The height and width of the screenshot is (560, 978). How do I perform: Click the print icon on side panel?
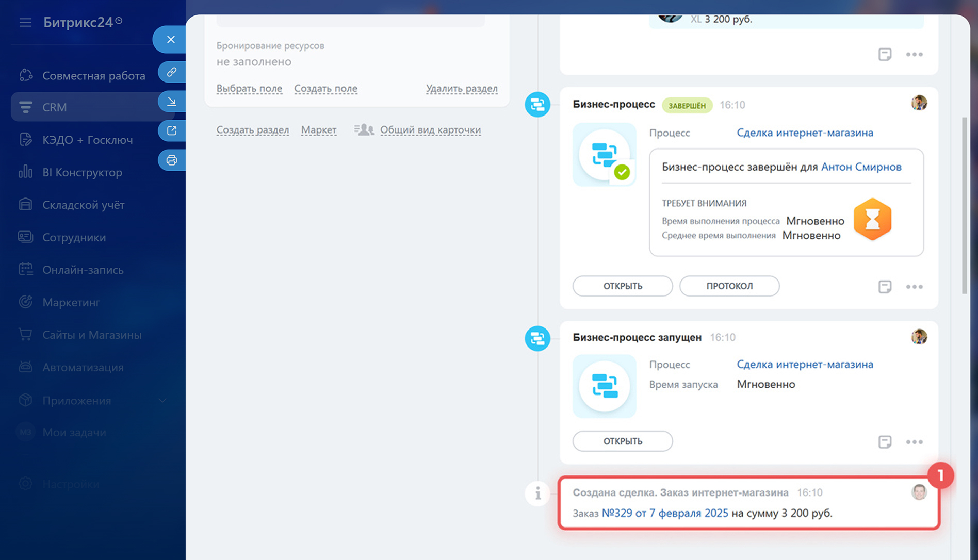172,160
